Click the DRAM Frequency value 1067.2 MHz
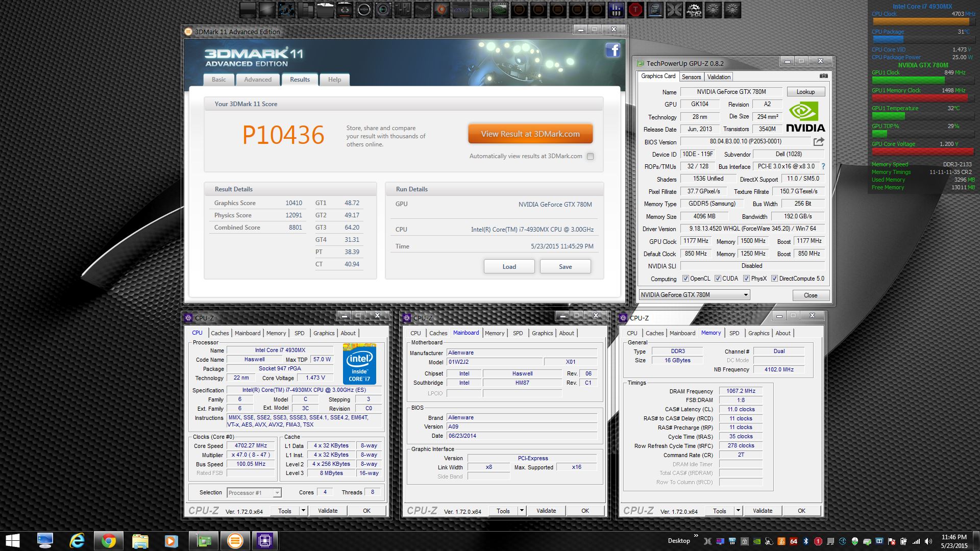The width and height of the screenshot is (980, 551). pyautogui.click(x=741, y=391)
